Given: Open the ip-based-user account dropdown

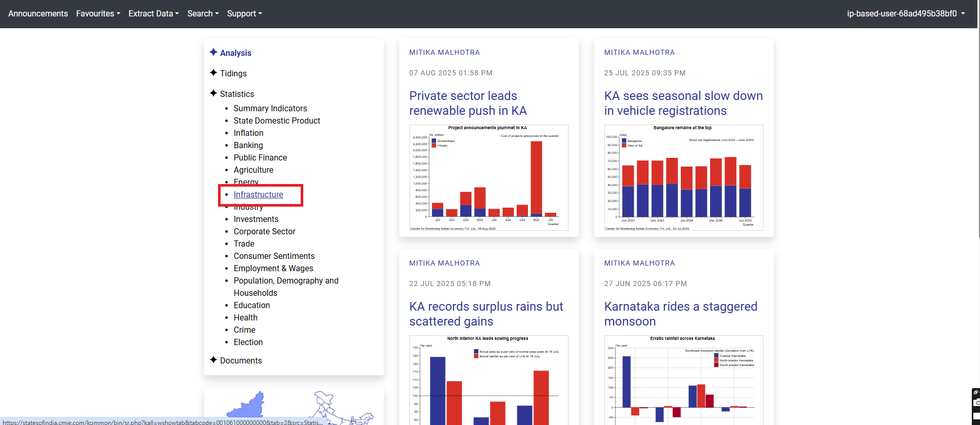Looking at the screenshot, I should tap(906, 14).
